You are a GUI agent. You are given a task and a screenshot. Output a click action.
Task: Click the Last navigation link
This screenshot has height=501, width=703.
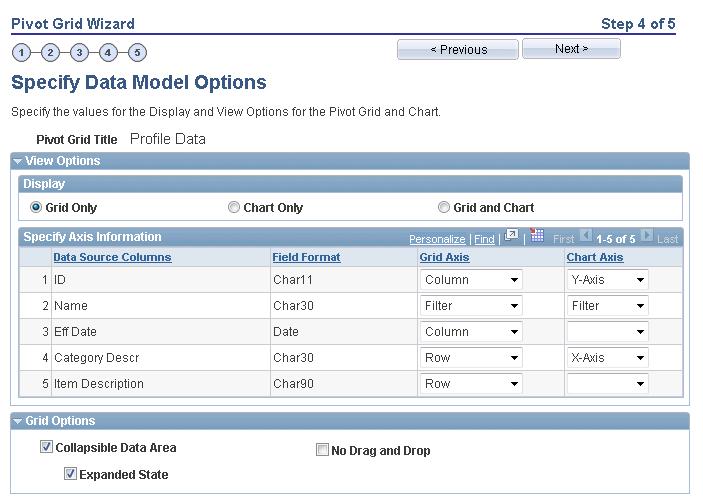coord(668,240)
